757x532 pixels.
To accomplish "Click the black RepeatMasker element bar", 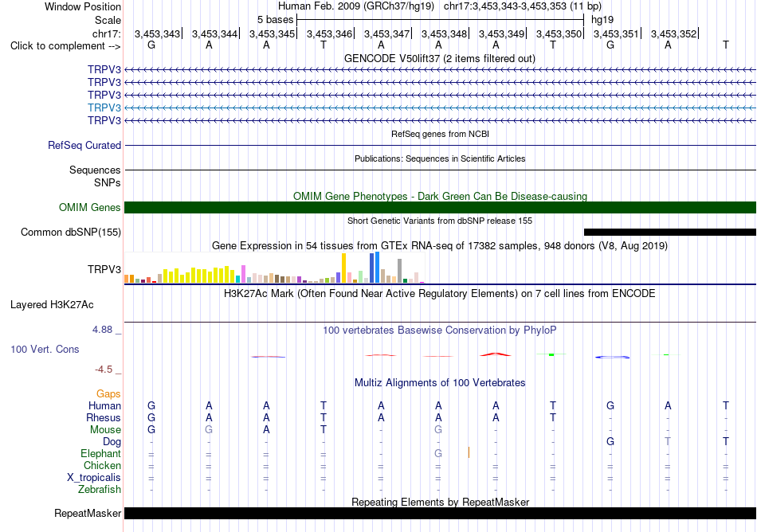I will click(440, 513).
